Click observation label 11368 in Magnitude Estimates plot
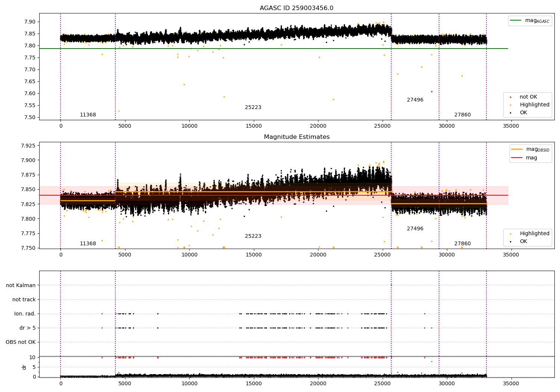Viewport: 560px width, 392px height. 88,244
